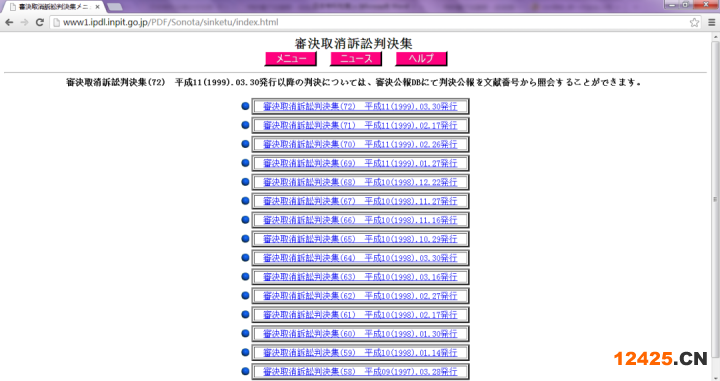Click the notice text about 審決公報DB
This screenshot has width=720, height=381.
(x=354, y=83)
